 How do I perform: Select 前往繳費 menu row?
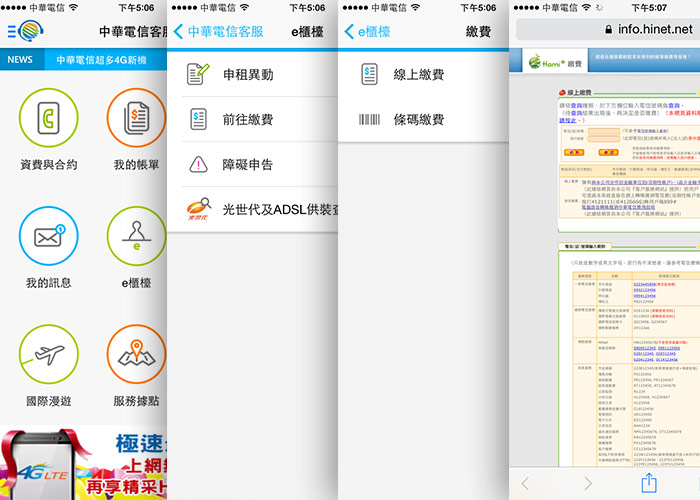[x=252, y=119]
